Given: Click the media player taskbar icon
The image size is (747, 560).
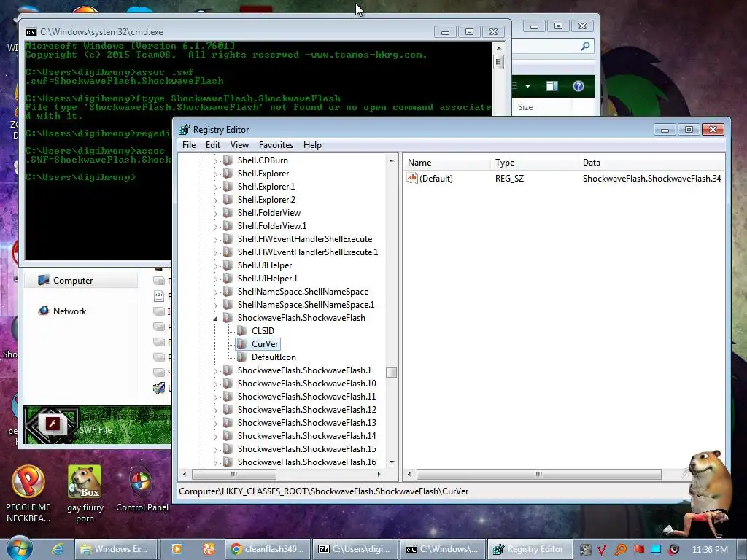Looking at the screenshot, I should [x=177, y=549].
